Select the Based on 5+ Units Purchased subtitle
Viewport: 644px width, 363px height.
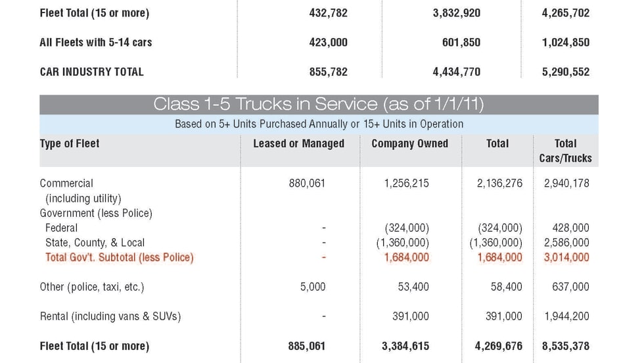[319, 124]
